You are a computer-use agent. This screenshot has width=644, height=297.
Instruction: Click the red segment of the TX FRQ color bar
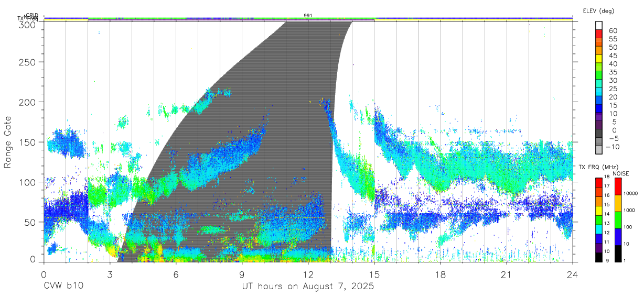(598, 182)
